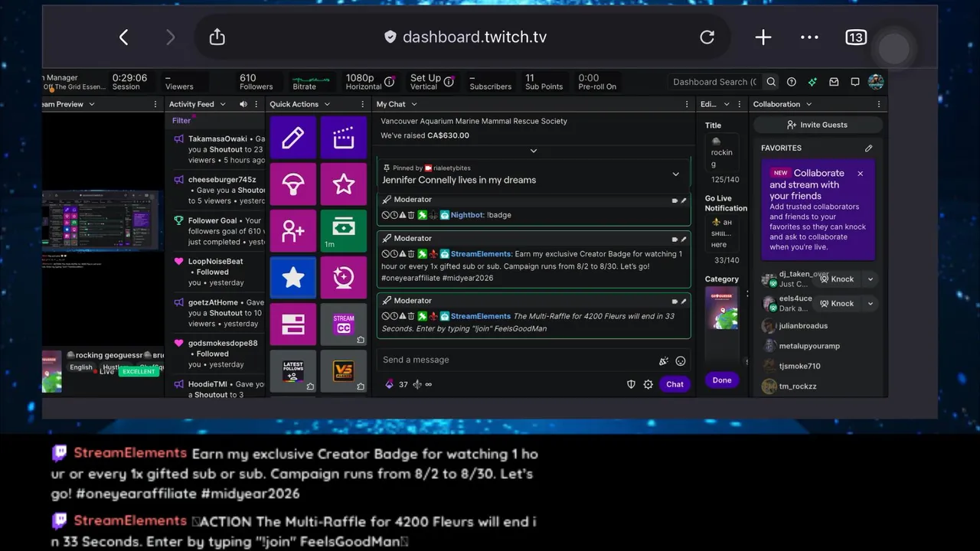
Task: Edit favorites with the pencil icon
Action: 868,148
